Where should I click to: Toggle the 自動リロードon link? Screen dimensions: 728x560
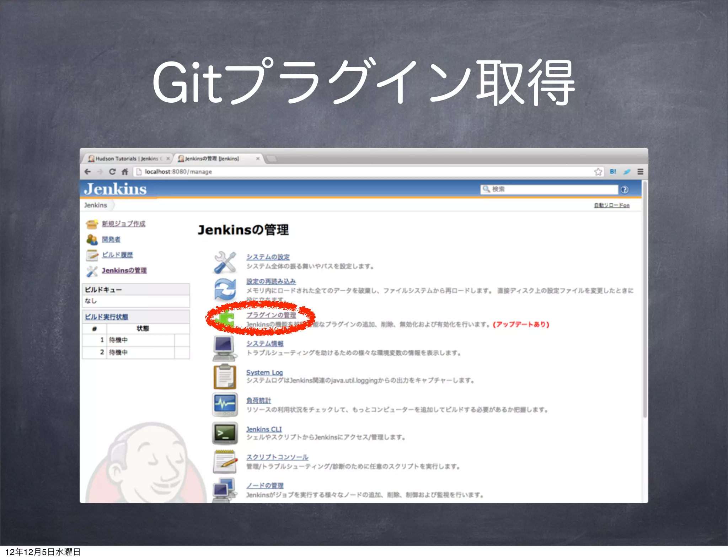pos(612,205)
